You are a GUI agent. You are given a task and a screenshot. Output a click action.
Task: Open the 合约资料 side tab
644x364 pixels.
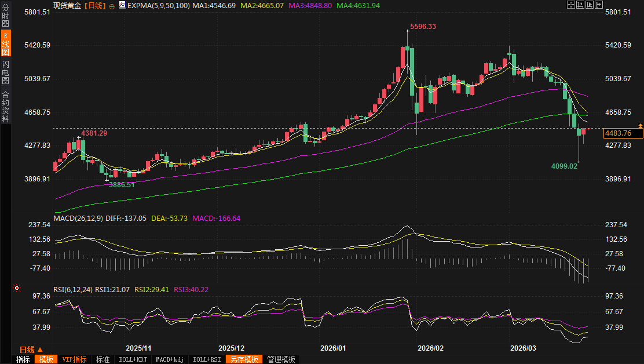click(x=5, y=107)
